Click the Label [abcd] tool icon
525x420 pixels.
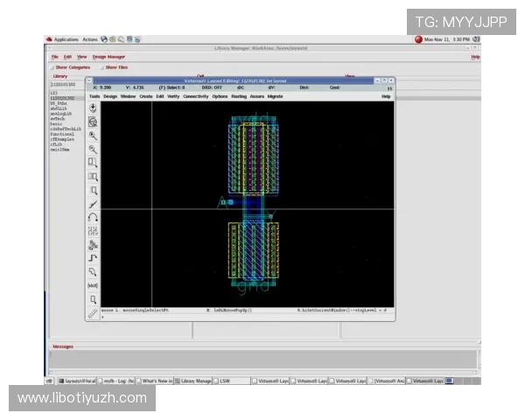pos(93,285)
